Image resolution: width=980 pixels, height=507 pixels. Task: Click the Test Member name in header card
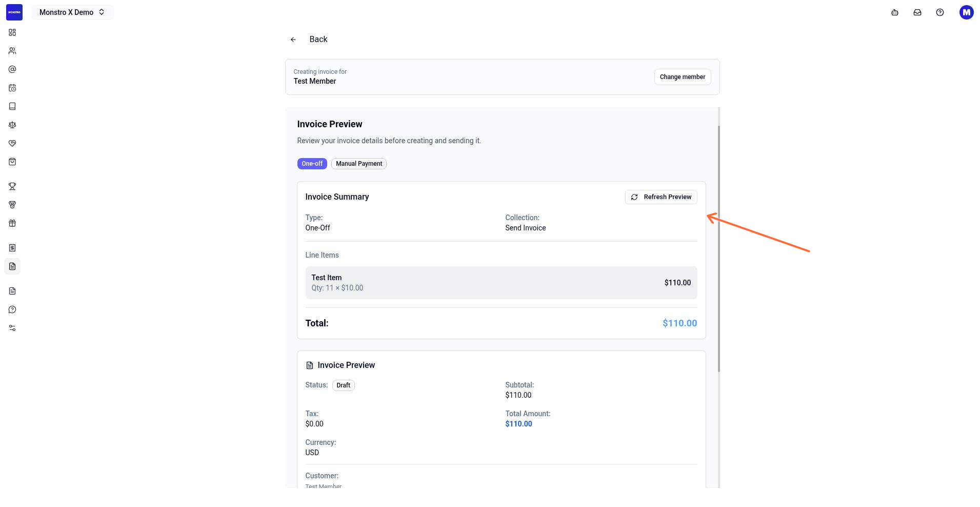click(315, 81)
